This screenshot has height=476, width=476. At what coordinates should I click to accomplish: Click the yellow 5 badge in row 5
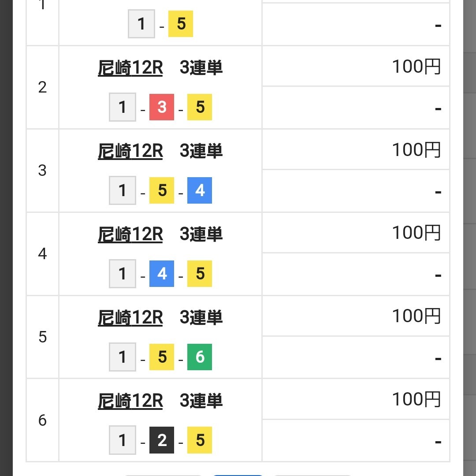162,357
